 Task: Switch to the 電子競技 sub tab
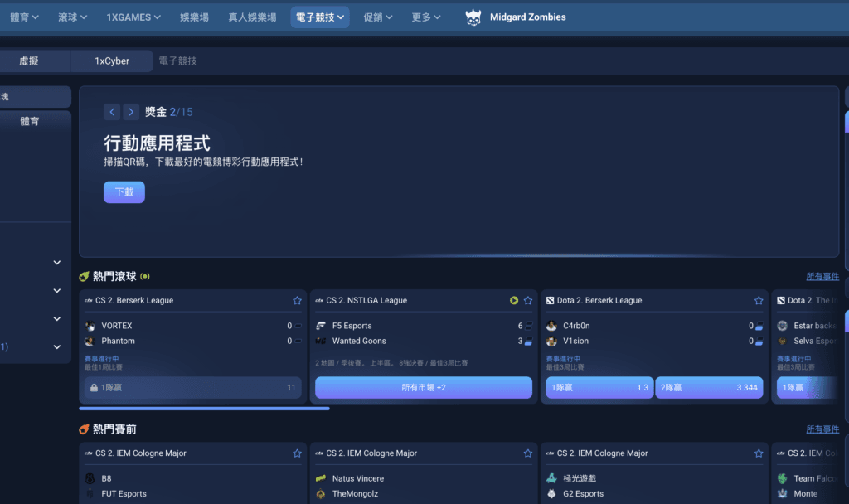coord(177,61)
